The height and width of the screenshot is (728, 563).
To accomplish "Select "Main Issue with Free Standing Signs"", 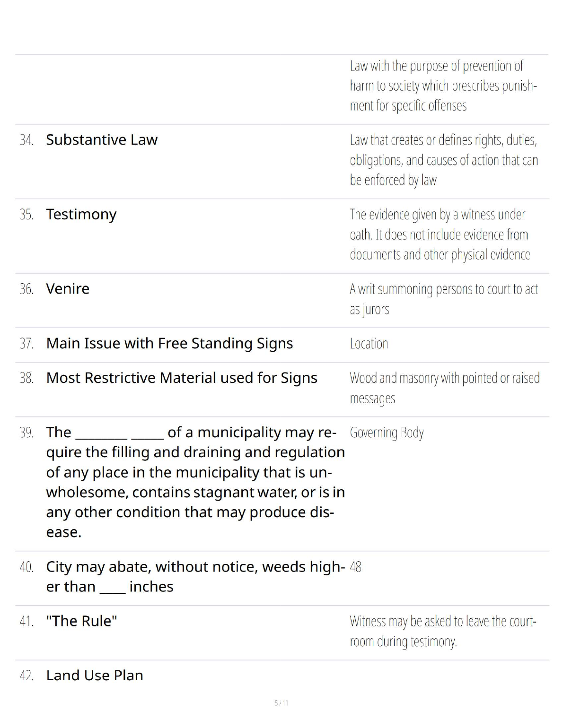I will [x=169, y=343].
